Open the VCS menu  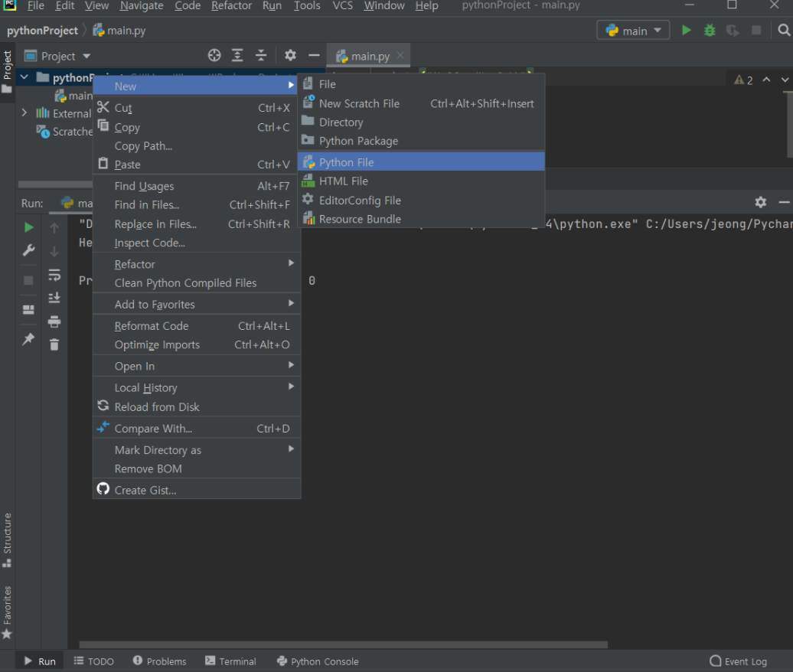[x=342, y=6]
